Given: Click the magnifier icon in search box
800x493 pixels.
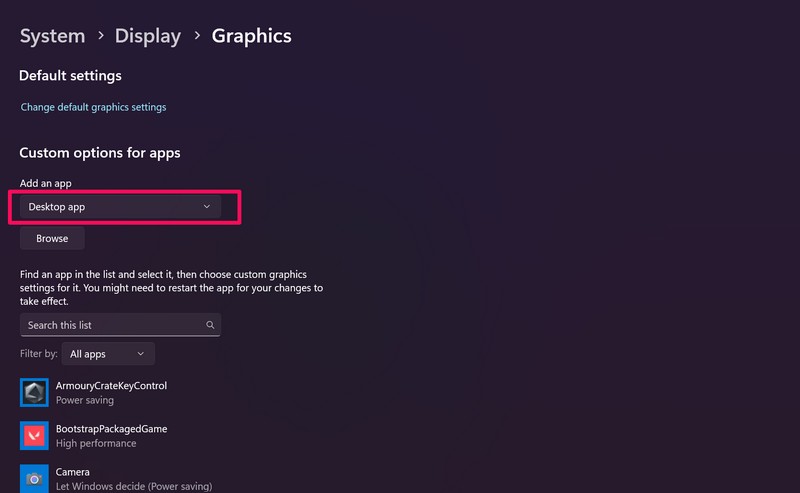Looking at the screenshot, I should [x=210, y=325].
